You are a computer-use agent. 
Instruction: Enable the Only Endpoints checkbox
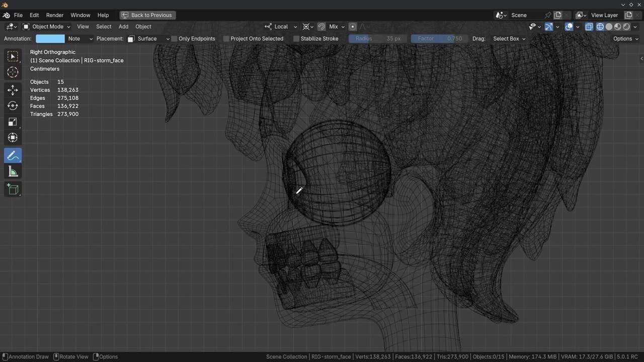pos(175,39)
